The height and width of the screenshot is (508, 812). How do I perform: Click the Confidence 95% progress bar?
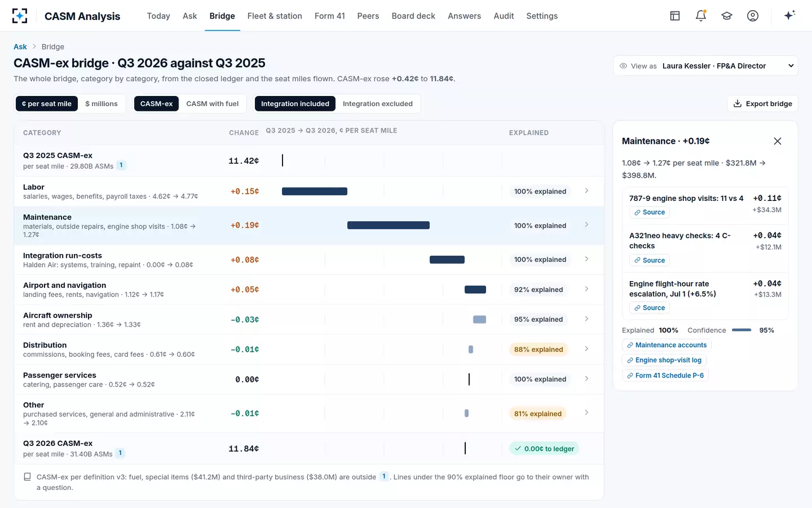(742, 330)
